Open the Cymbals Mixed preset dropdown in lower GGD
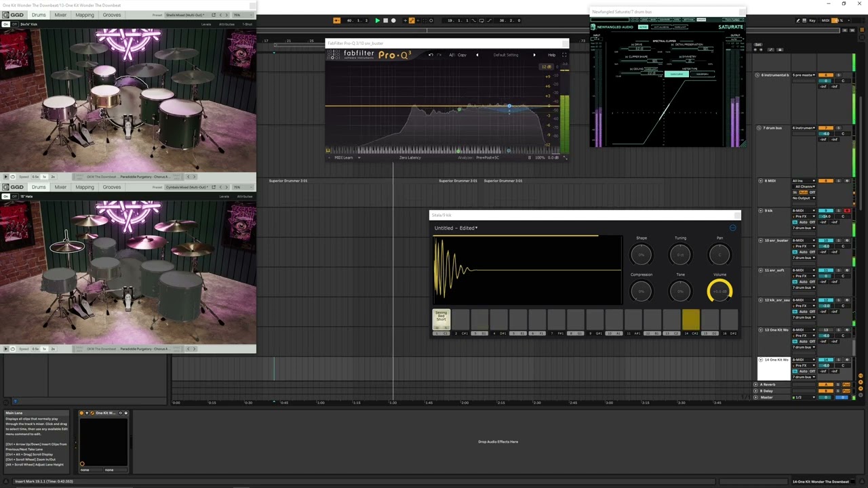This screenshot has height=488, width=868. pyautogui.click(x=186, y=187)
